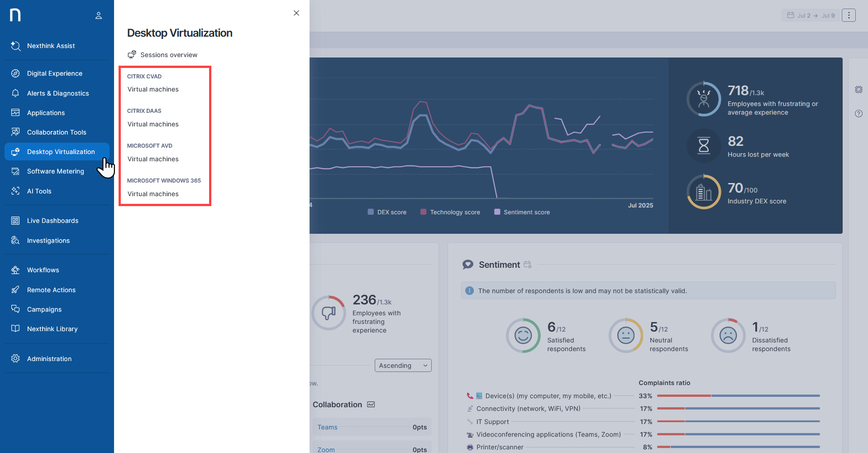Viewport: 868px width, 453px height.
Task: Click the Nexthink logo icon
Action: coord(15,15)
